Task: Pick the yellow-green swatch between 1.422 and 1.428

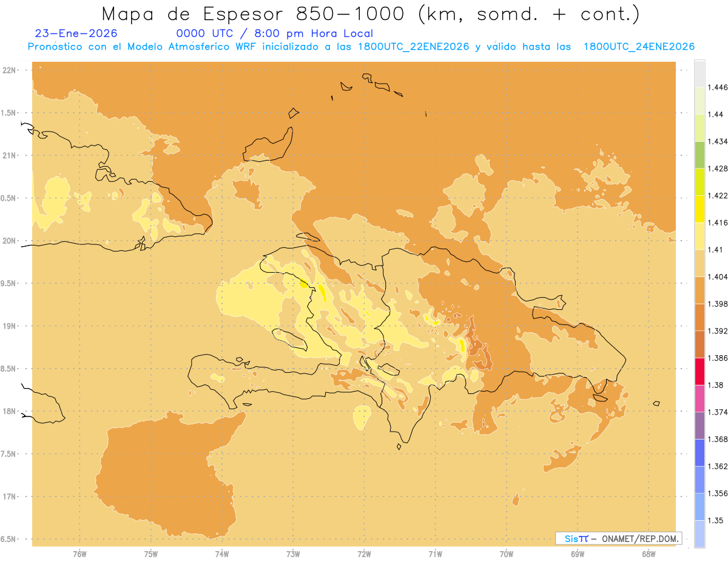Action: pos(699,182)
